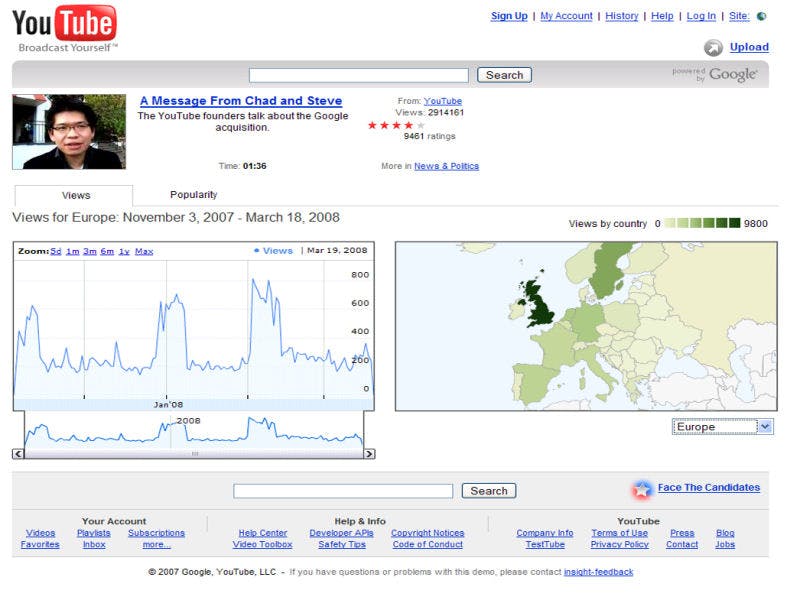Open the Privacy Policy link
The image size is (800, 600).
tap(619, 544)
